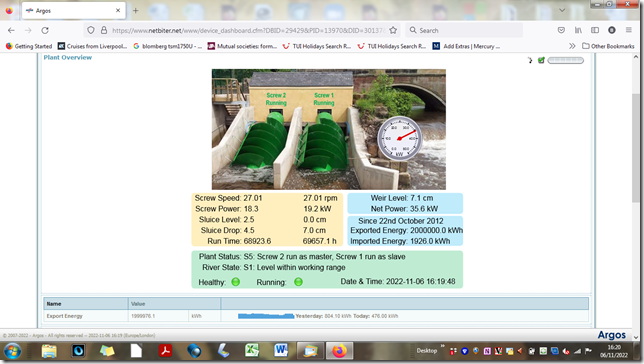Viewport: 644px width, 364px height.
Task: Click the Export Energy row name
Action: 64,316
